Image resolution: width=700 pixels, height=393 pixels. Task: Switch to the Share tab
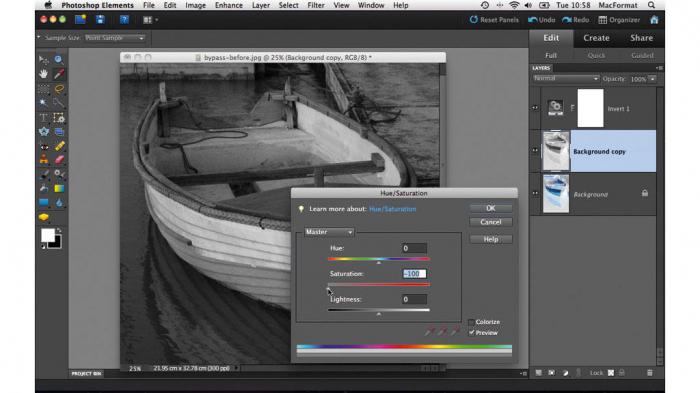tap(642, 38)
